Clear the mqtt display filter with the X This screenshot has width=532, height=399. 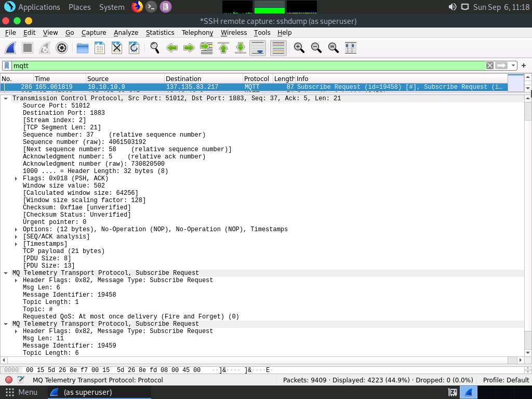point(489,65)
